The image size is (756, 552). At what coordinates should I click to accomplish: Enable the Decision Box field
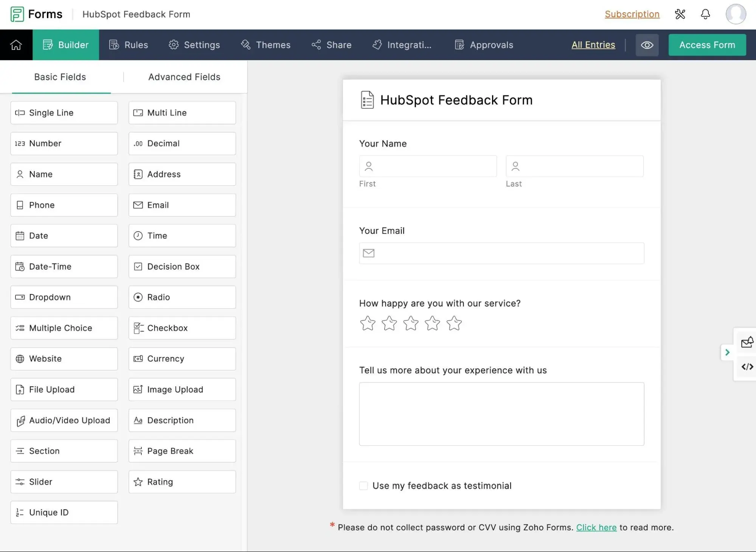click(x=182, y=266)
